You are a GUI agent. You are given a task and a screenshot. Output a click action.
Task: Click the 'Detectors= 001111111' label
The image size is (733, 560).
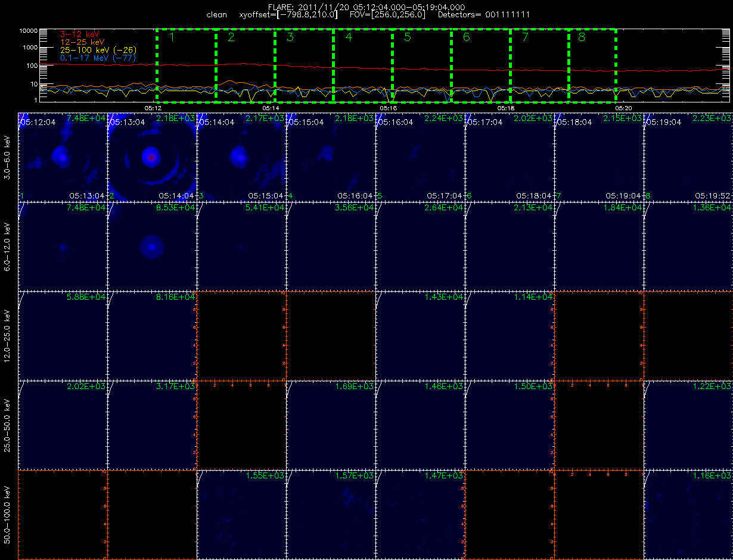(483, 14)
